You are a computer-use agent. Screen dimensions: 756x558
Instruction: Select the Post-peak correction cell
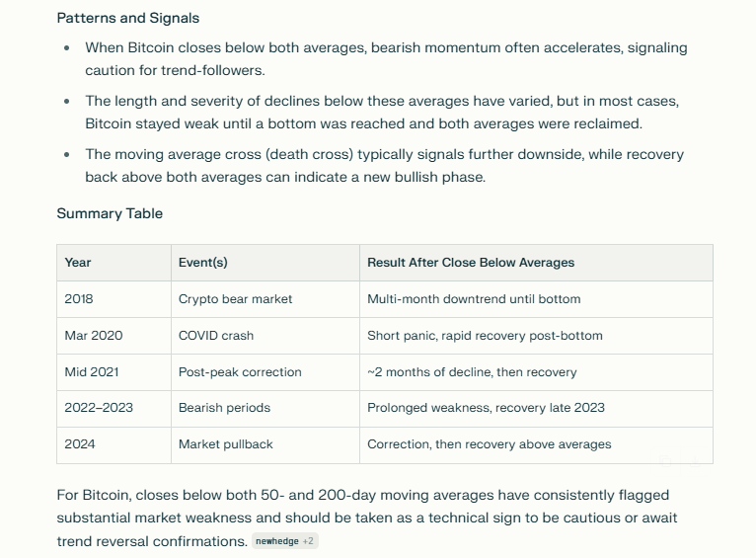pos(240,372)
